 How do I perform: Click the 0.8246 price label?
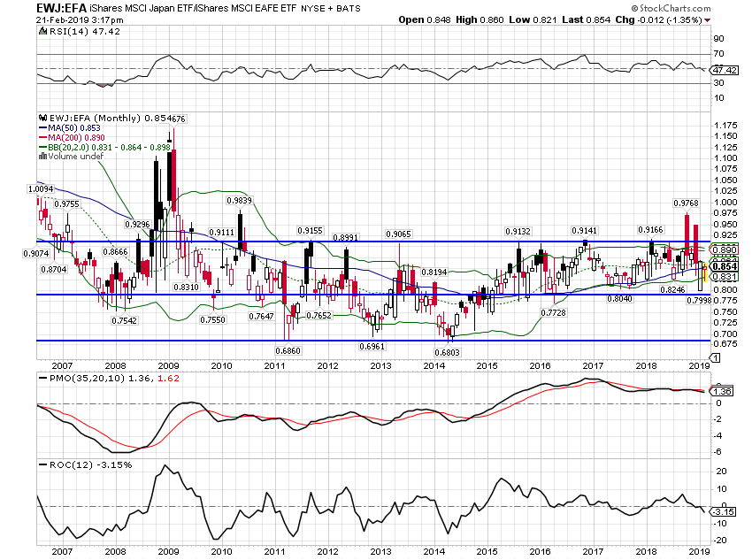672,289
